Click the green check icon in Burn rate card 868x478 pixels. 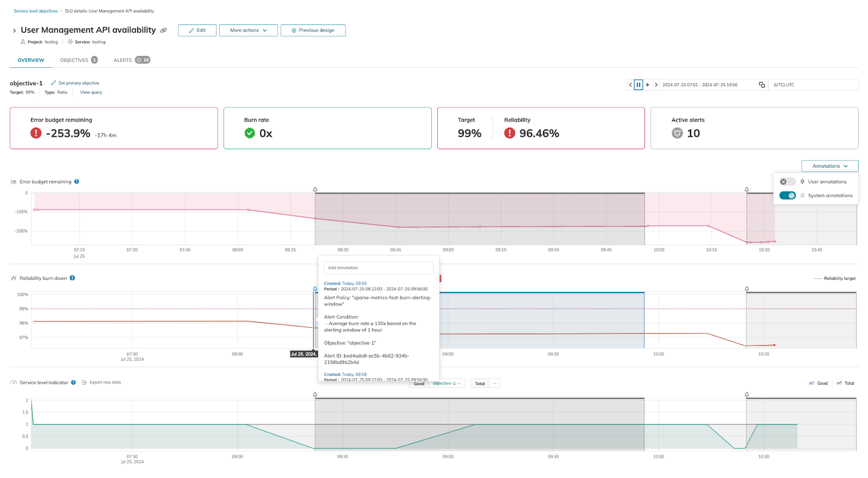[250, 133]
